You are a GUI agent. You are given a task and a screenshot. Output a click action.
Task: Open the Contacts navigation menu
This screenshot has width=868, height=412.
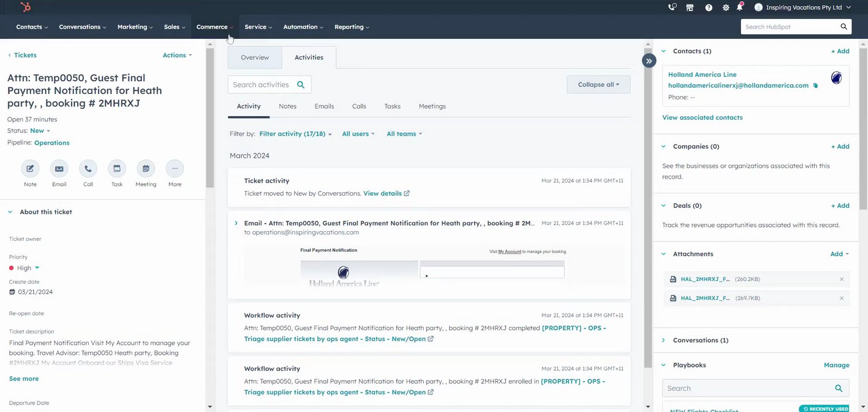32,27
